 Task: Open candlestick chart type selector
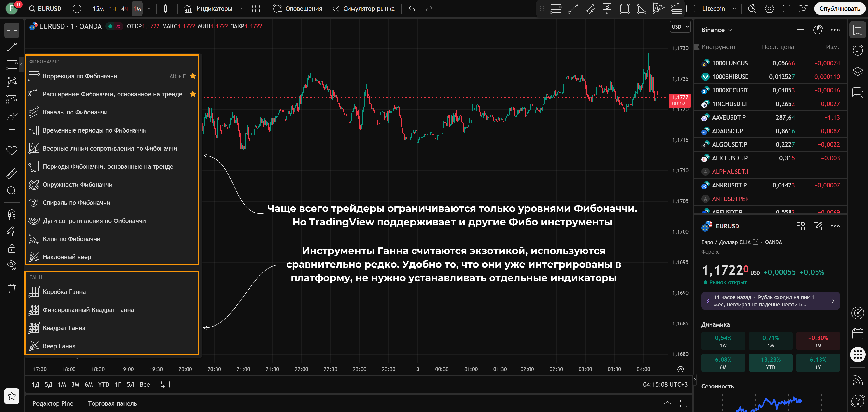point(167,9)
